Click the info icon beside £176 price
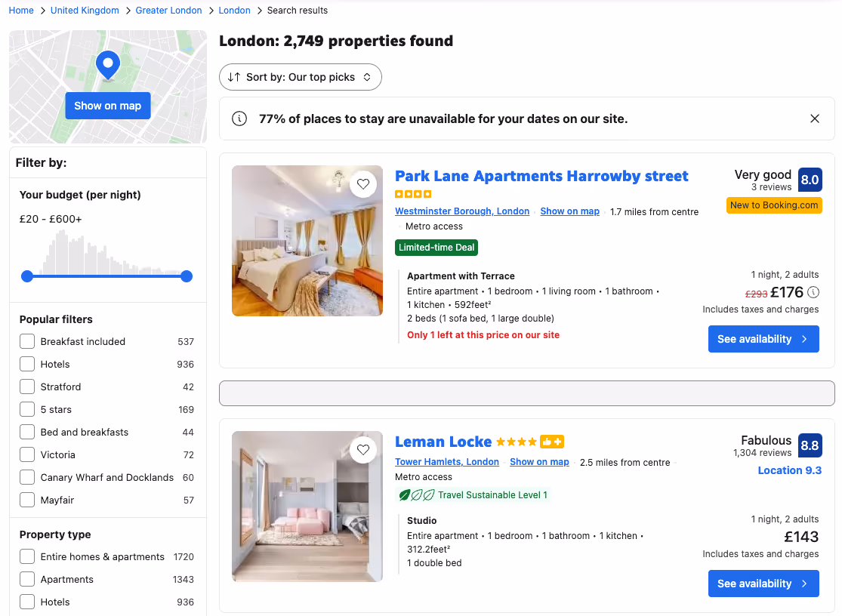This screenshot has width=842, height=616. pyautogui.click(x=813, y=292)
